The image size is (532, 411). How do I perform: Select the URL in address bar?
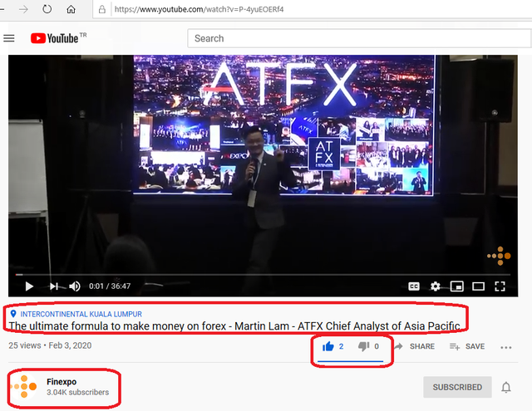coord(199,9)
